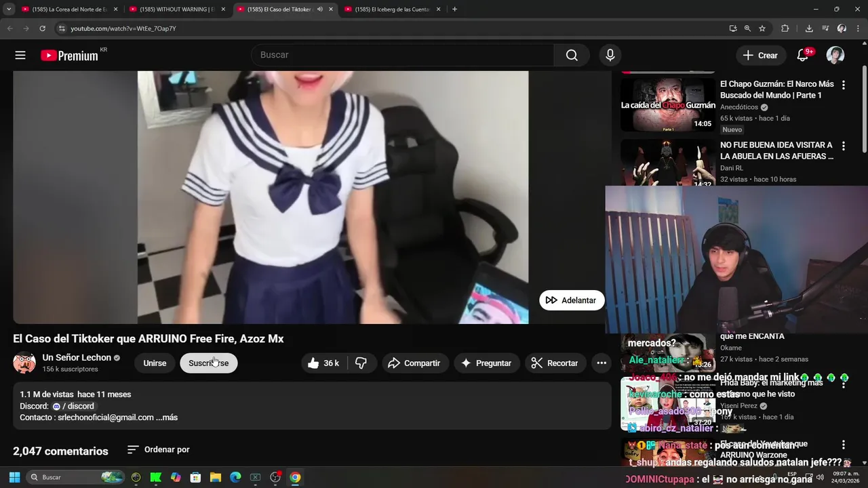
Task: Click the Unirse button
Action: [x=155, y=363]
